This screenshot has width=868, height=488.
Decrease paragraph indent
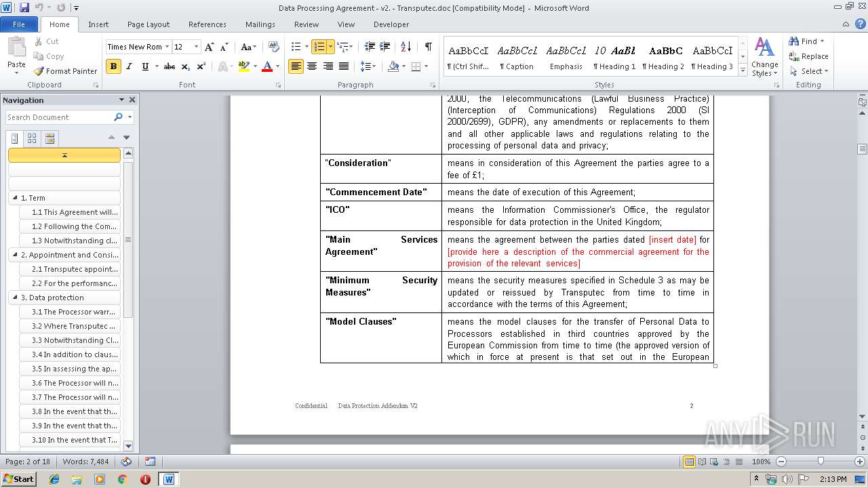[x=370, y=47]
